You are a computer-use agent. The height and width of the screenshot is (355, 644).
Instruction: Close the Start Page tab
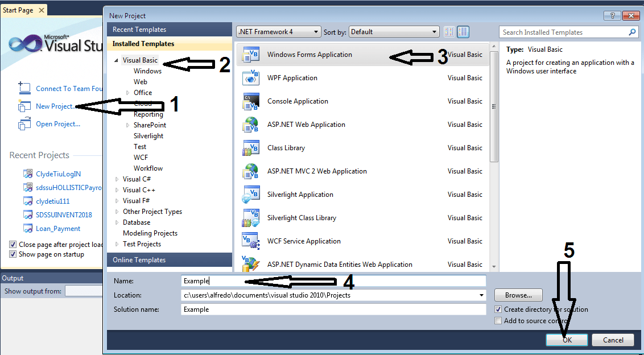pos(41,10)
